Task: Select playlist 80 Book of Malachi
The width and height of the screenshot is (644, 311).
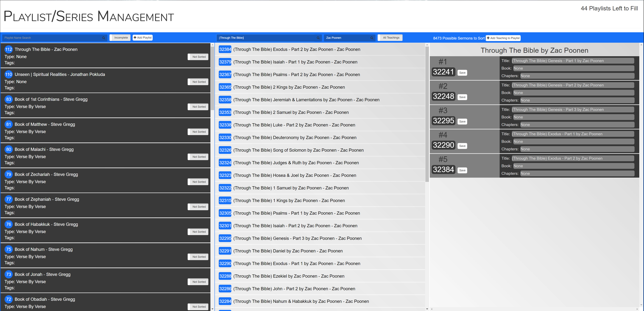Action: coord(105,156)
